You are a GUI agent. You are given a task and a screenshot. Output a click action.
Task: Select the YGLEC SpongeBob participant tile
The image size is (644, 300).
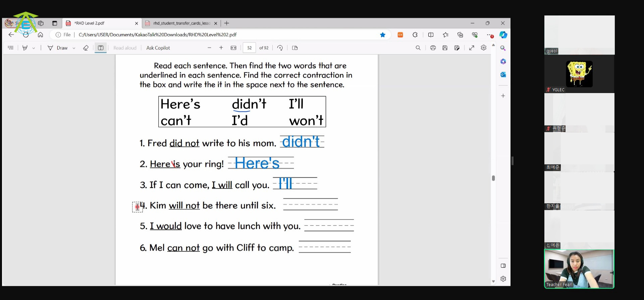(x=579, y=74)
